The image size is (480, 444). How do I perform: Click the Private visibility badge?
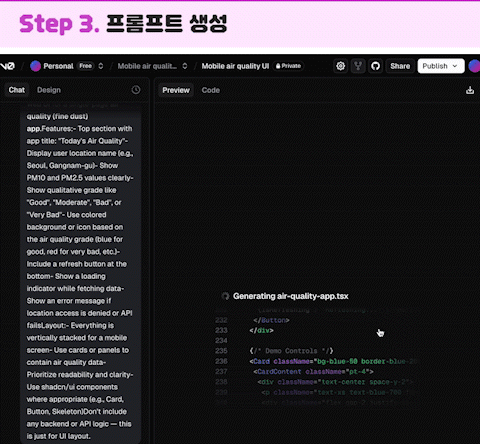(288, 66)
